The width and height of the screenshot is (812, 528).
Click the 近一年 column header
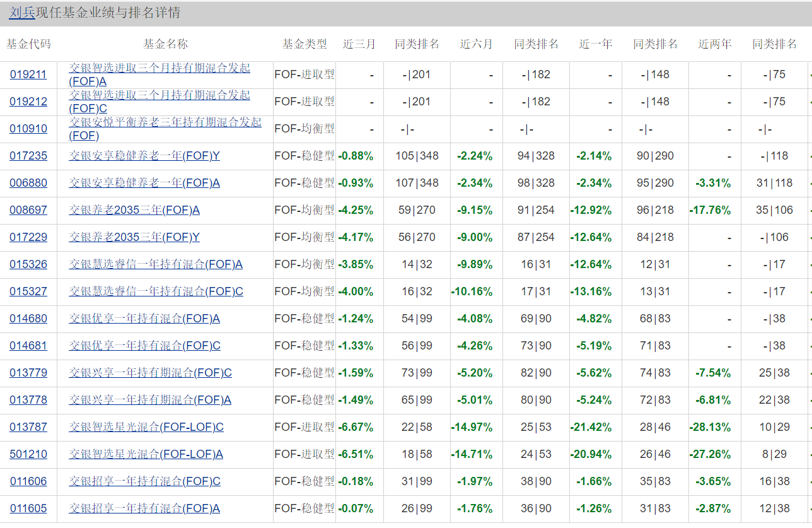596,44
